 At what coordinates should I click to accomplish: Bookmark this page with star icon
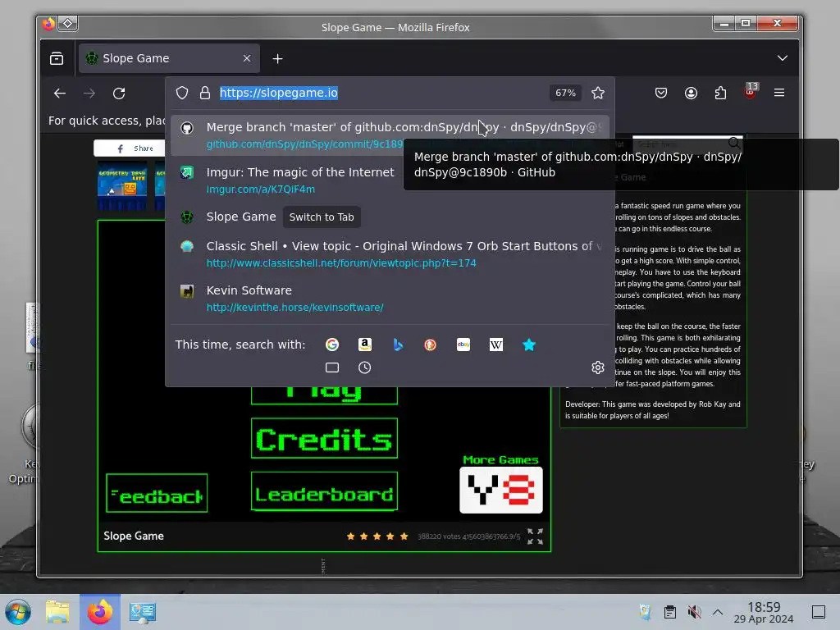tap(598, 93)
